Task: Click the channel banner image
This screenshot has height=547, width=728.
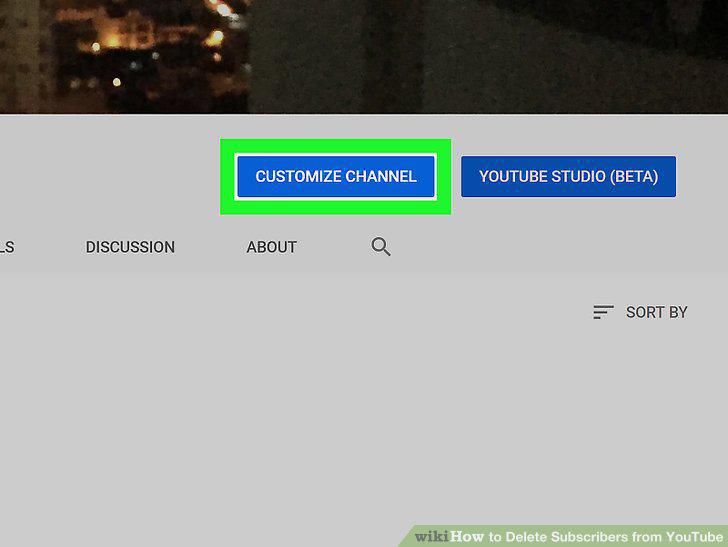Action: click(x=364, y=56)
